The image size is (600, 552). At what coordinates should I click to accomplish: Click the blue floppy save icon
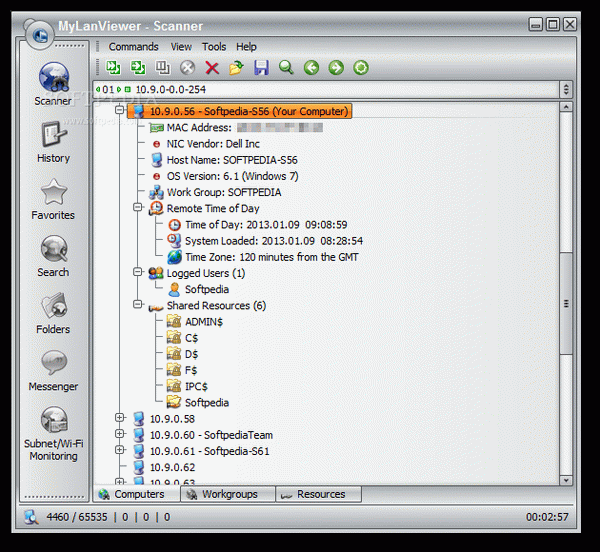pos(261,68)
